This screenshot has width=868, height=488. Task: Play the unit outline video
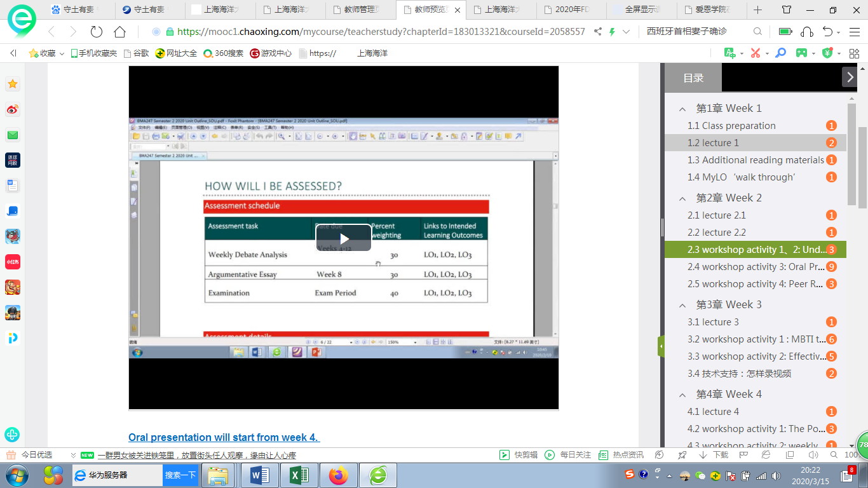(343, 238)
